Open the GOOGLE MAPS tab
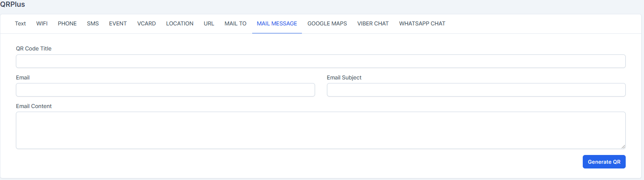 327,23
